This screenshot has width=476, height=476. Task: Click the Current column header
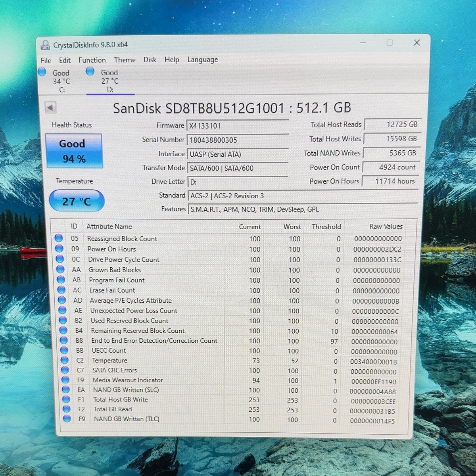tap(250, 227)
